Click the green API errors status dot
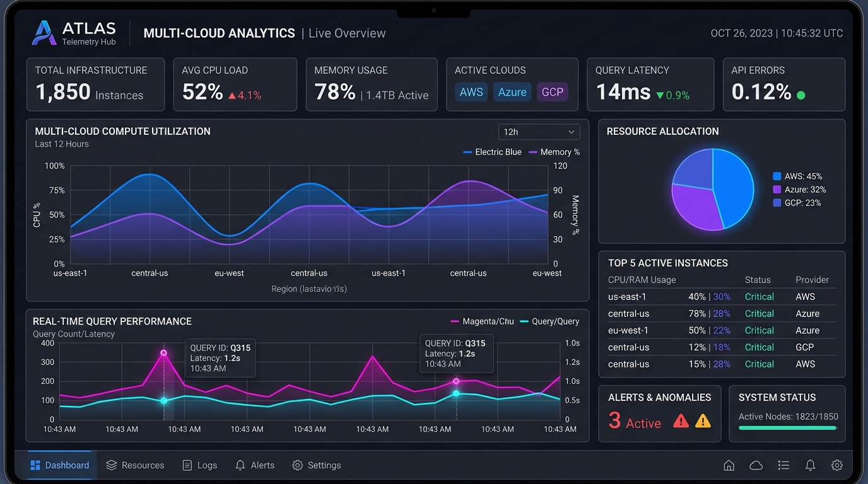Image resolution: width=868 pixels, height=484 pixels. coord(801,95)
